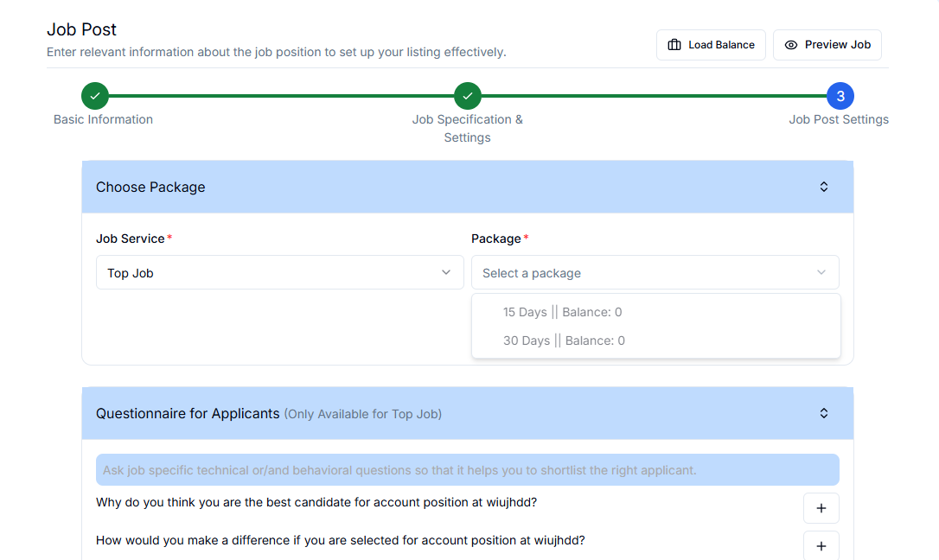The width and height of the screenshot is (939, 560).
Task: Click the Basic Information green checkmark step
Action: coord(95,96)
